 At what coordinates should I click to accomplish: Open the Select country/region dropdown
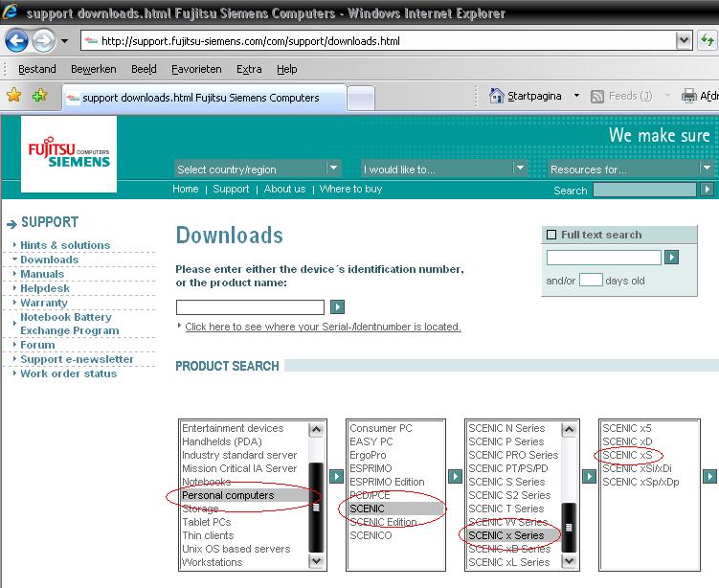258,170
